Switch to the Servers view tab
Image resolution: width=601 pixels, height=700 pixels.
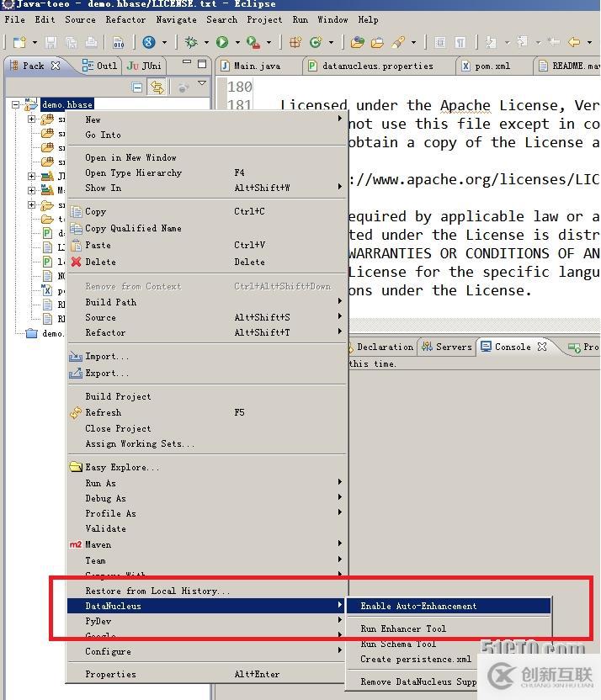(x=447, y=347)
